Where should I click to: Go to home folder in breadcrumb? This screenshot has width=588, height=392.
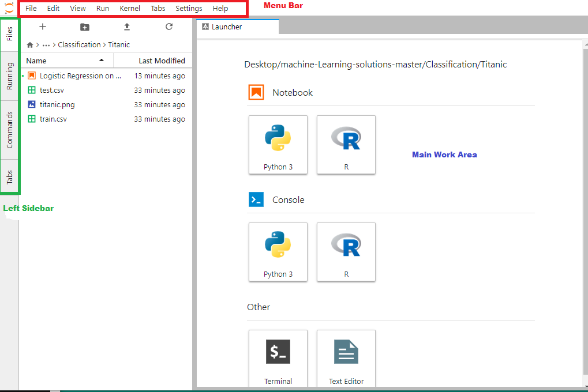pos(30,45)
